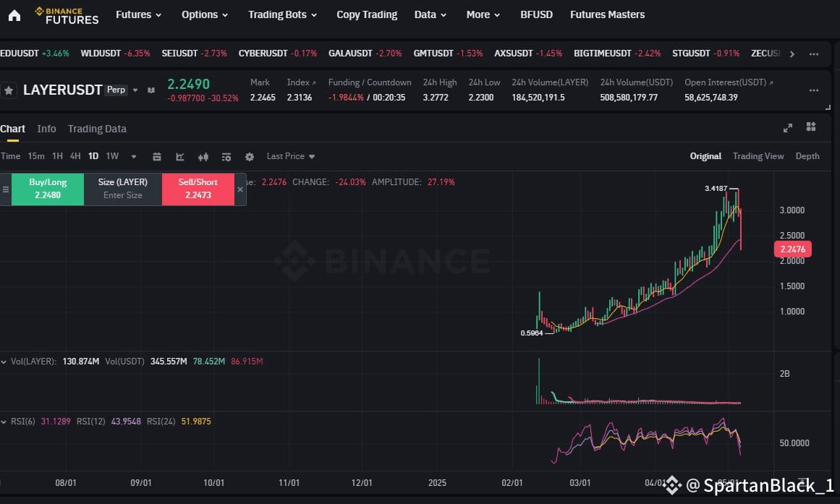This screenshot has width=840, height=504.
Task: Collapse the RSI indicator panel
Action: pyautogui.click(x=4, y=422)
